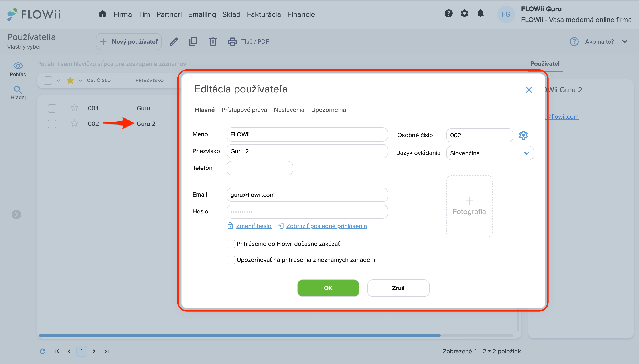Tick the checkbox for user row 001
This screenshot has width=639, height=364.
(x=52, y=108)
